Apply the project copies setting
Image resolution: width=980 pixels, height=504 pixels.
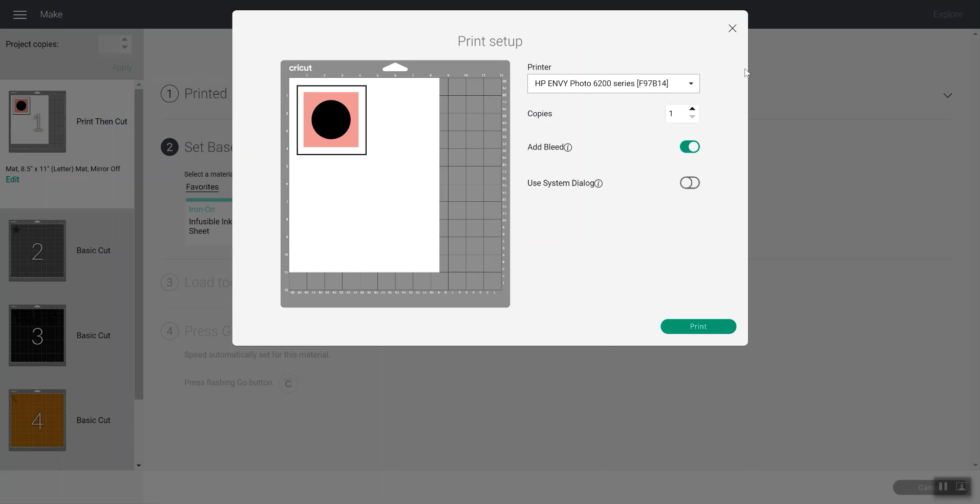click(122, 67)
